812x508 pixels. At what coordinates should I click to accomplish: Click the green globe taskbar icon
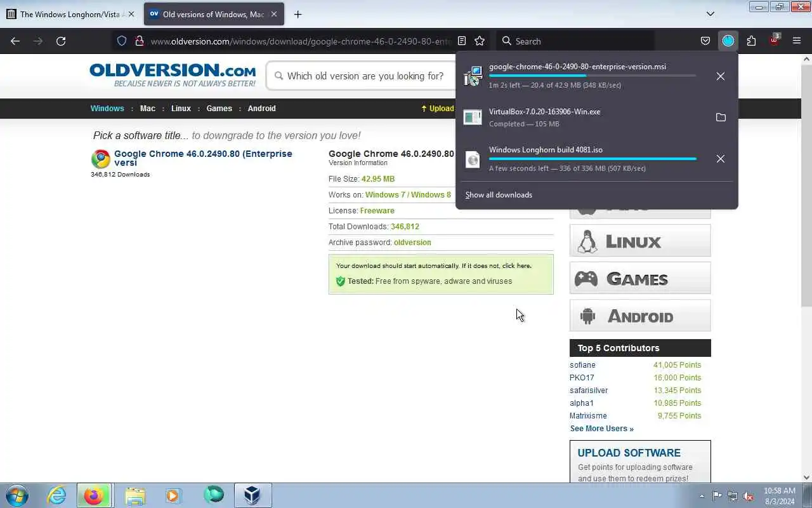tap(214, 495)
